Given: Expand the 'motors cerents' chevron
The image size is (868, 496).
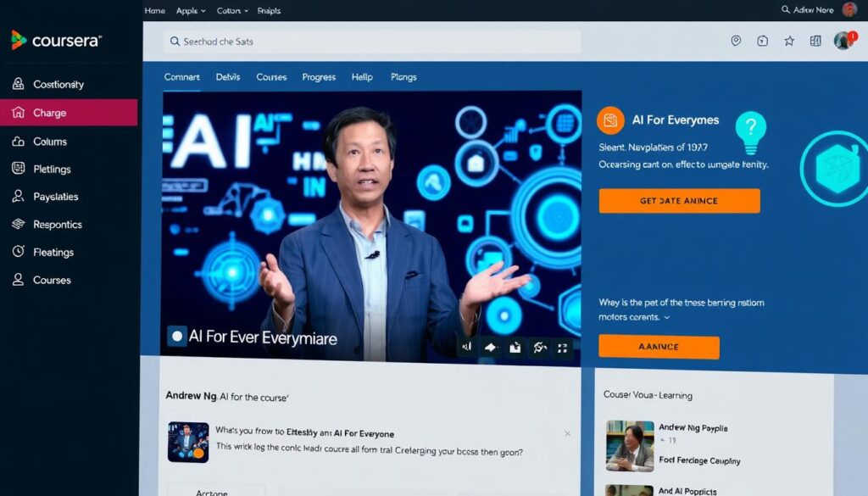Looking at the screenshot, I should pos(666,318).
